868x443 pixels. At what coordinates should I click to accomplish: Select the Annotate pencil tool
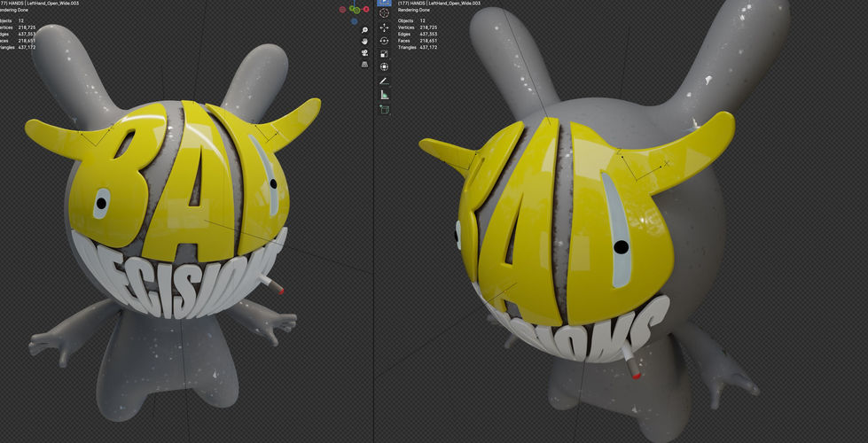pyautogui.click(x=384, y=81)
